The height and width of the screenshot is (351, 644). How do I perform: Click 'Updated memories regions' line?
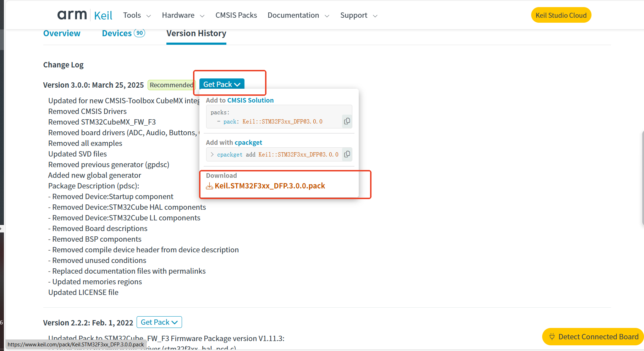95,282
